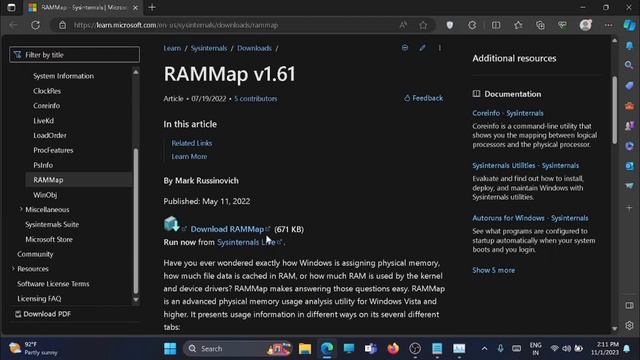Open the user profile avatar

coord(586,25)
